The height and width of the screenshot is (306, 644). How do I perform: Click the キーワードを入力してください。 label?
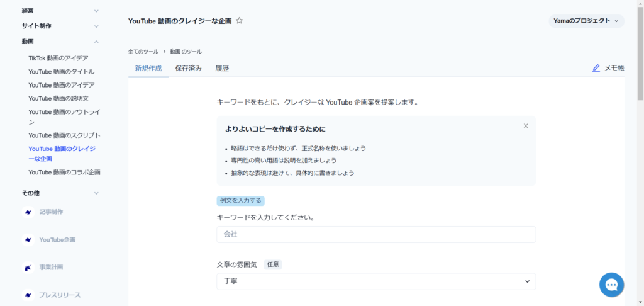266,218
